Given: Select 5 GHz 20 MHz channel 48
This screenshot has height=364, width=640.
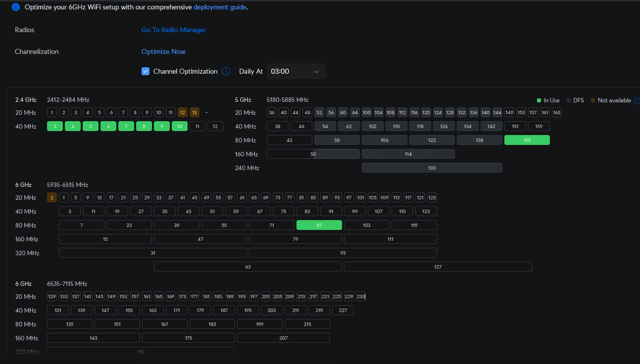Looking at the screenshot, I should [307, 112].
